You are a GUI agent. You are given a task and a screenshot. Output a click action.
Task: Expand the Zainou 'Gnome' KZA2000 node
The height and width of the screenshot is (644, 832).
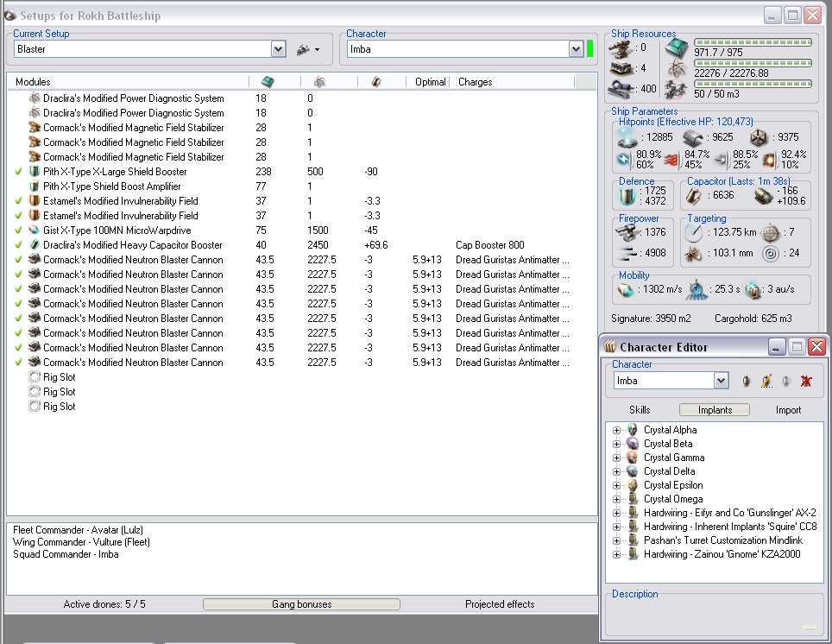click(x=616, y=554)
